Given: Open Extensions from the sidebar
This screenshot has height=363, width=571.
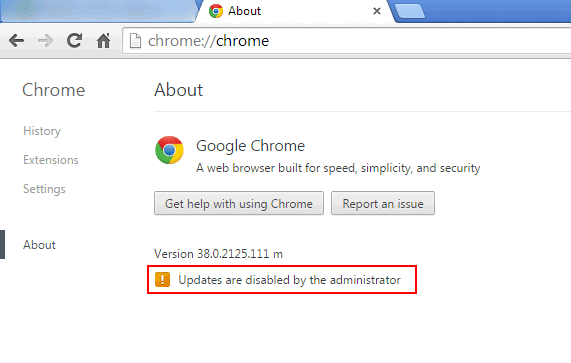Looking at the screenshot, I should [51, 160].
